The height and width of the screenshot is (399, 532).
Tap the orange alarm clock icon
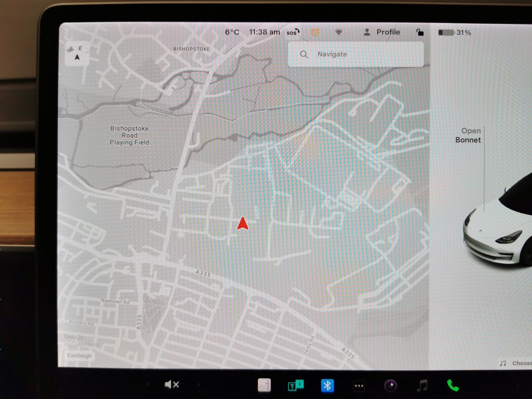(315, 33)
